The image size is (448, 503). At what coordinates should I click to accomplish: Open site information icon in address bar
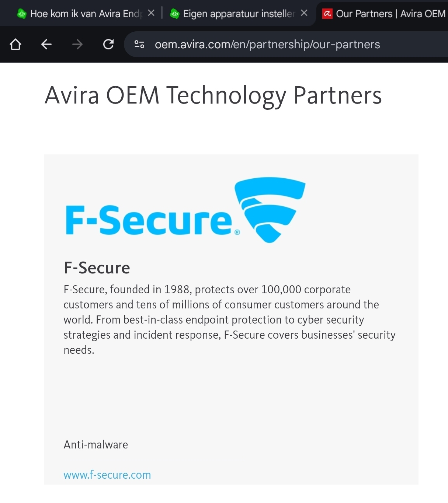point(139,45)
